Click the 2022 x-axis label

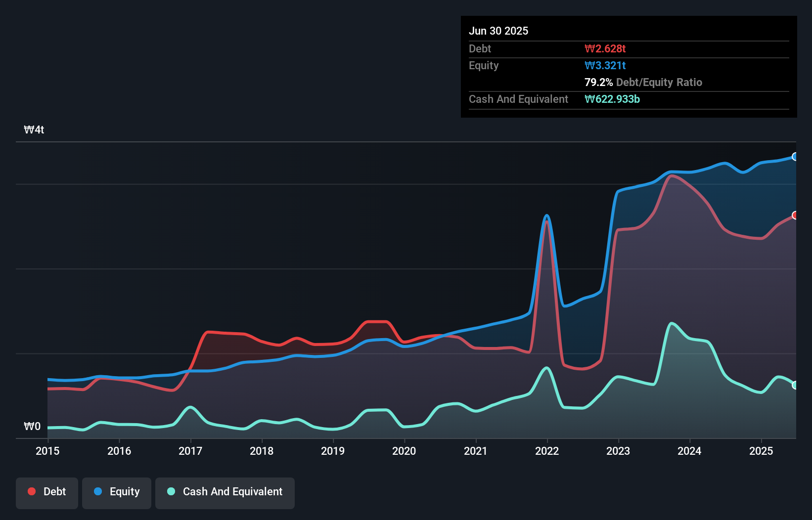point(547,451)
